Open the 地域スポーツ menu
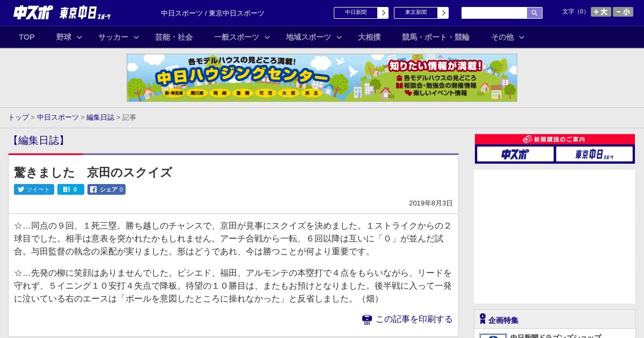Viewport: 644px width, 338px height. click(x=309, y=37)
